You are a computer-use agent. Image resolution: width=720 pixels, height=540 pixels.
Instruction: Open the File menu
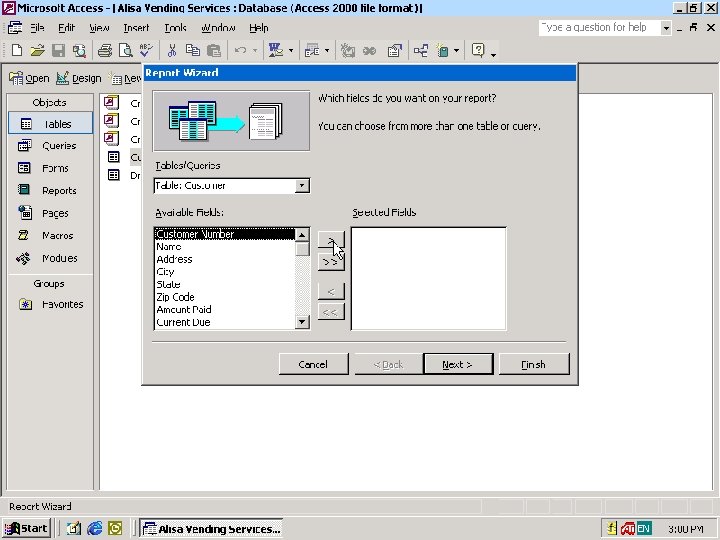[x=37, y=28]
